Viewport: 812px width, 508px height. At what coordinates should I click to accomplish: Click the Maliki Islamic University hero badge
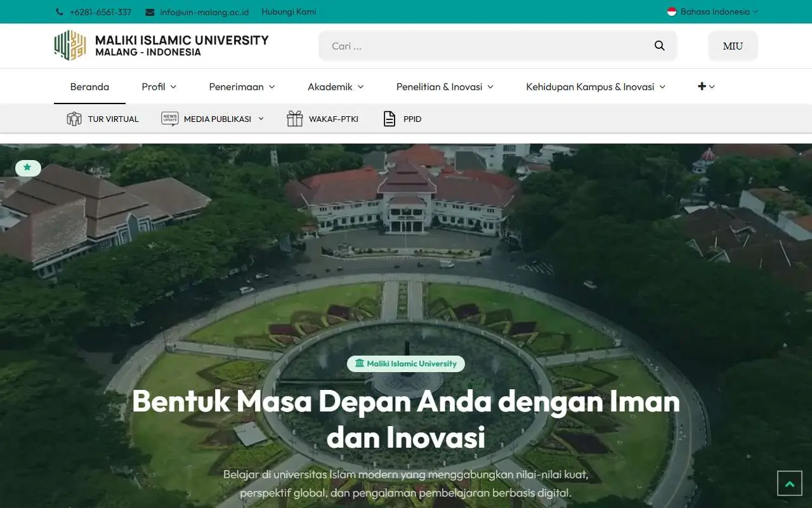pyautogui.click(x=406, y=364)
